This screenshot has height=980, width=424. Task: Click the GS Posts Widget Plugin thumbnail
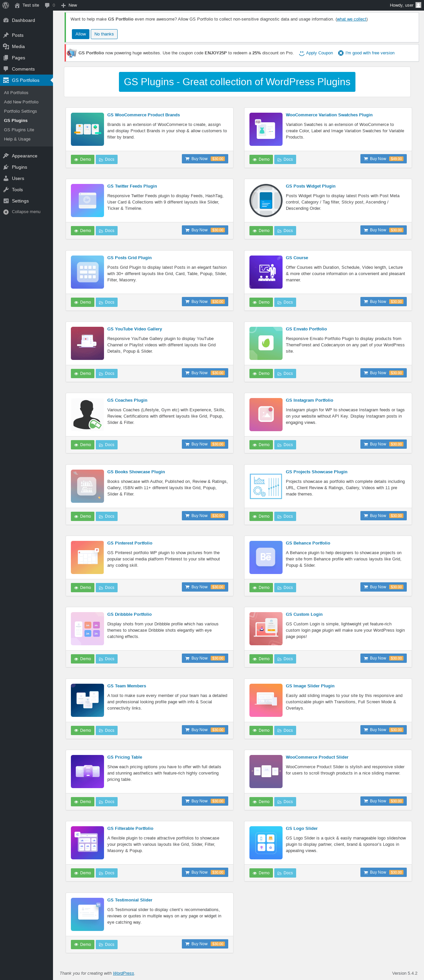(266, 201)
